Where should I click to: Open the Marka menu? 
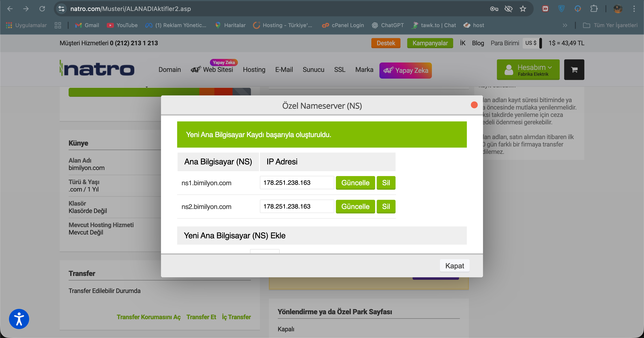click(364, 69)
